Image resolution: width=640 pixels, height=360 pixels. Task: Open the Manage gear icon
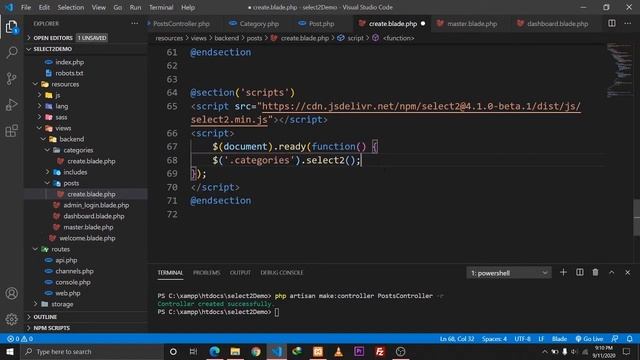tap(11, 319)
